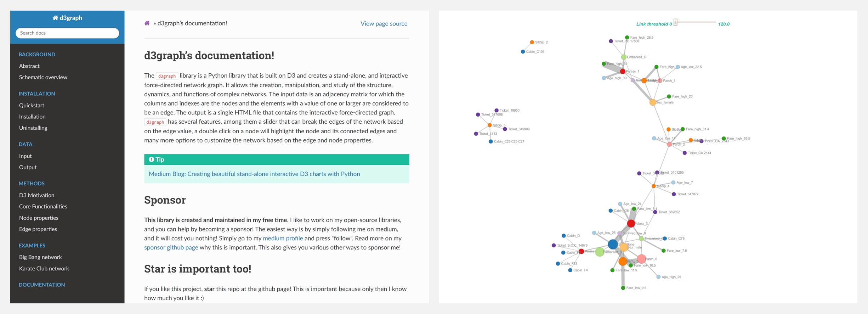
Task: Navigate to Edge properties page
Action: [38, 229]
